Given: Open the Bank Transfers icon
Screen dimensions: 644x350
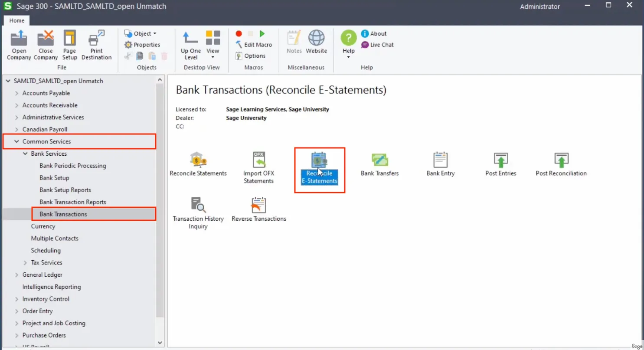Looking at the screenshot, I should tap(379, 164).
